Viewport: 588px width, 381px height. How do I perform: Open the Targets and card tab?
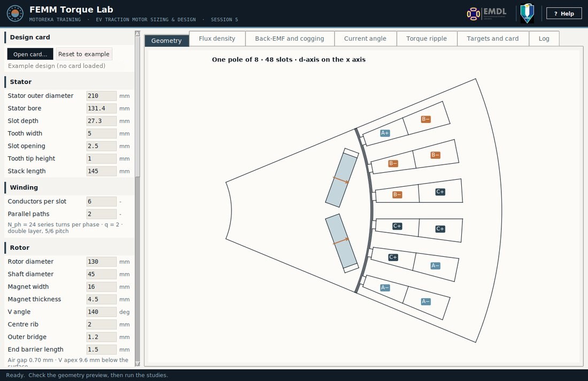(x=493, y=39)
